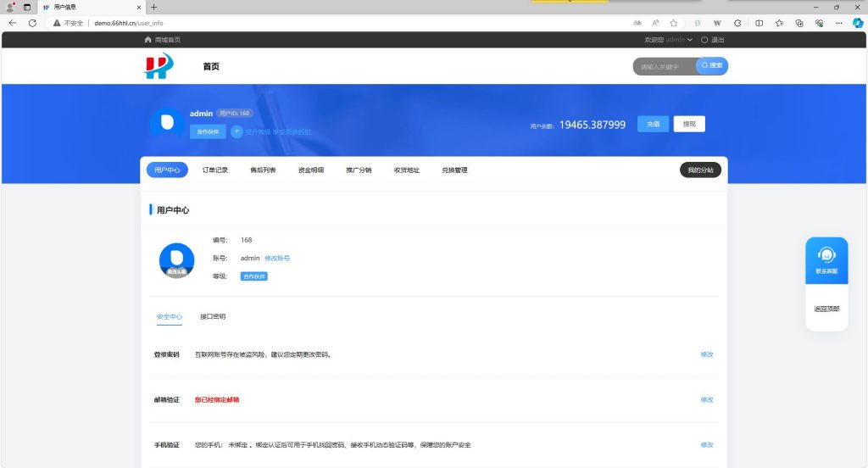Go back with the browser back arrow
868x468 pixels.
12,23
